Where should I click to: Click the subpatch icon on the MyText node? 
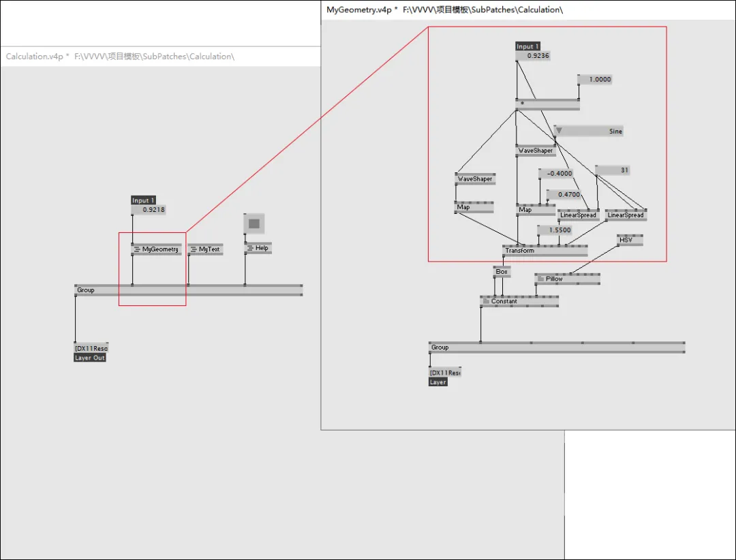tap(194, 249)
